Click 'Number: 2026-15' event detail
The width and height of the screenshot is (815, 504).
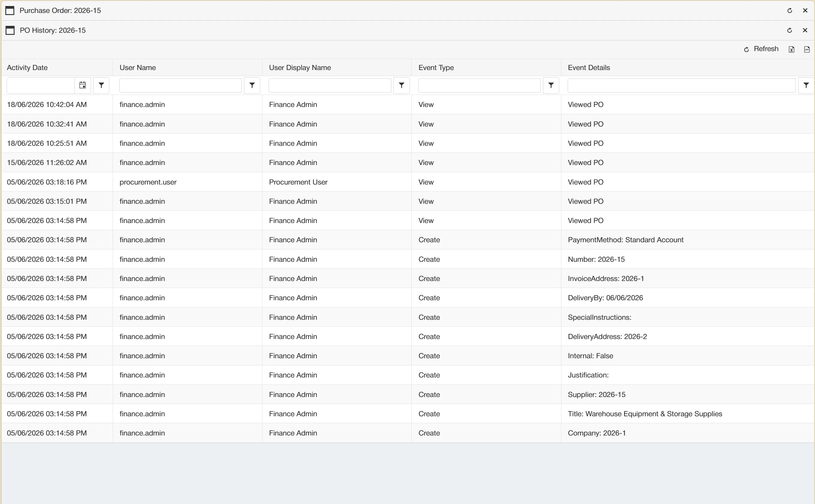pos(596,259)
